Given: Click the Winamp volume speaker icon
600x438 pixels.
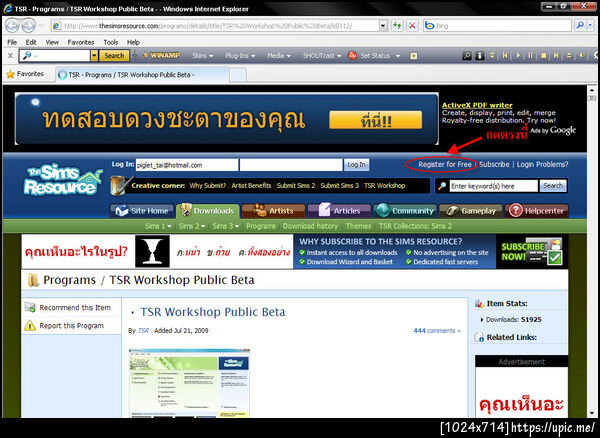Looking at the screenshot, I should [582, 56].
